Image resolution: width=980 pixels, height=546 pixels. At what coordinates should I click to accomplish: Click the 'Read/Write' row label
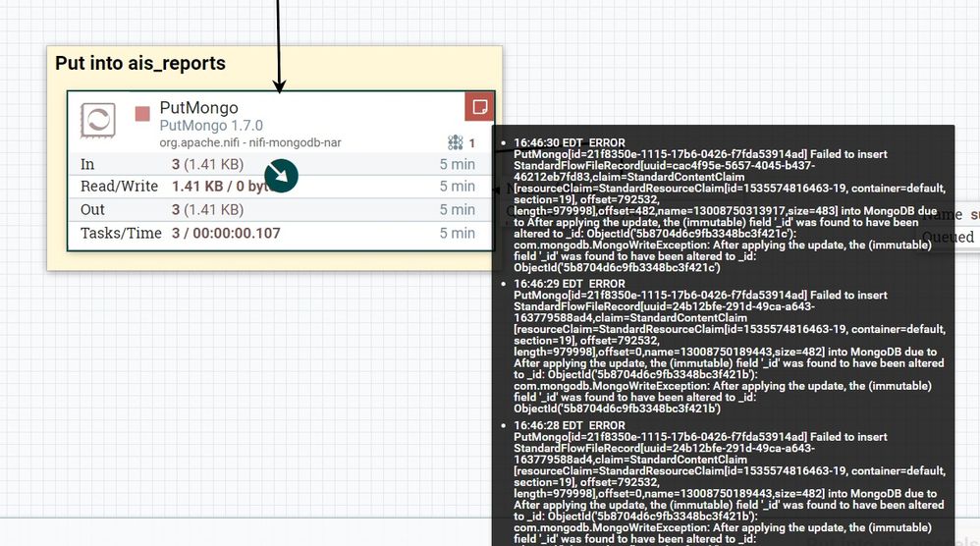[x=120, y=187]
